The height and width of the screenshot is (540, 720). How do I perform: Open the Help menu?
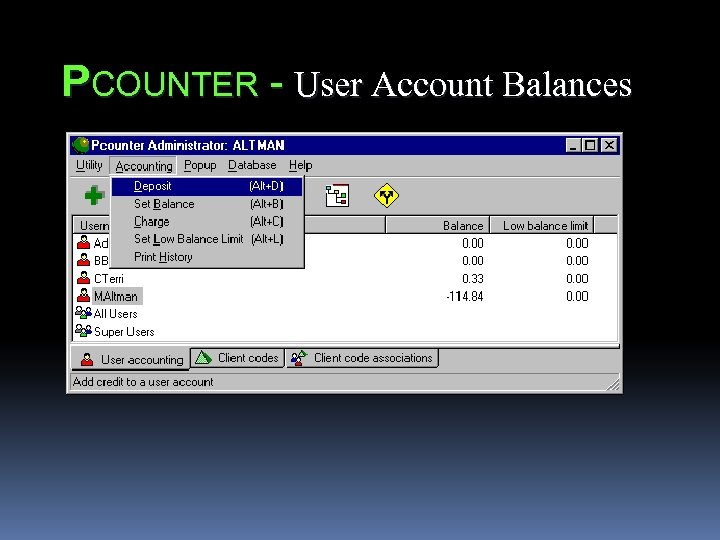pyautogui.click(x=300, y=165)
